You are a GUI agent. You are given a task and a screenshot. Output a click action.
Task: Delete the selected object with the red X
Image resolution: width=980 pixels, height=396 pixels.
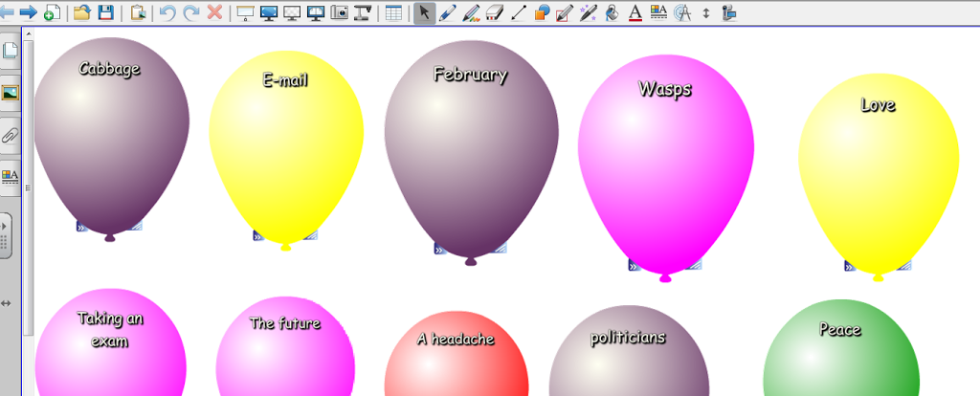pos(214,11)
